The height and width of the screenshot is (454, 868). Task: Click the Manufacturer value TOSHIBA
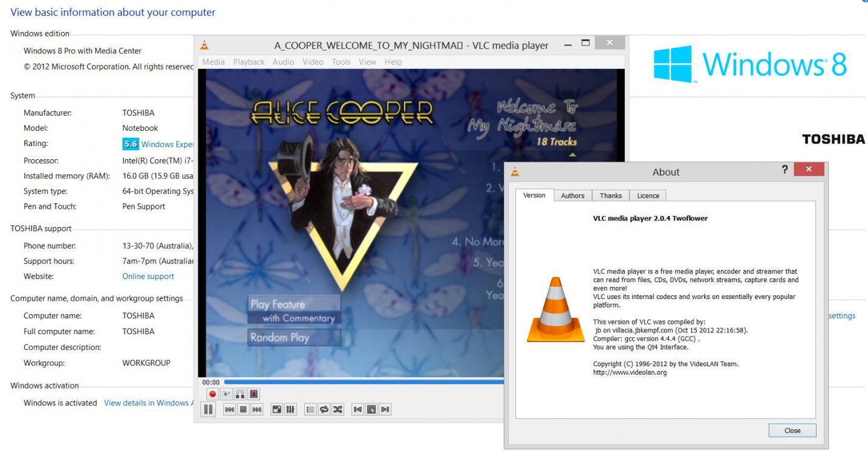[x=138, y=113]
